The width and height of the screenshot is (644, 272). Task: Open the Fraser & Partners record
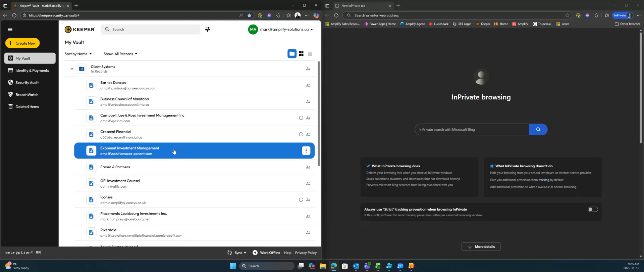coord(194,167)
